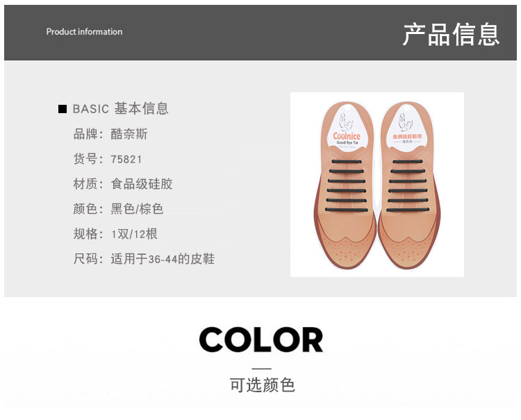Click the Coolnice logo on left shoe
The image size is (521, 420).
[x=347, y=136]
